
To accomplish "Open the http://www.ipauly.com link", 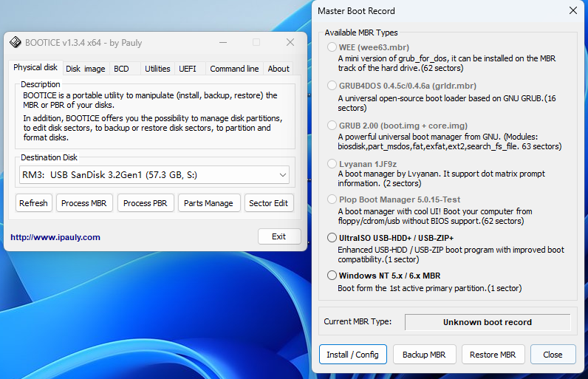I will tap(55, 237).
